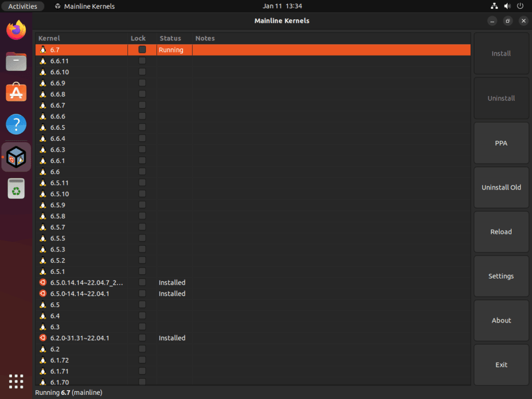The image size is (532, 399).
Task: Click the Uninstall Old button
Action: pos(501,187)
